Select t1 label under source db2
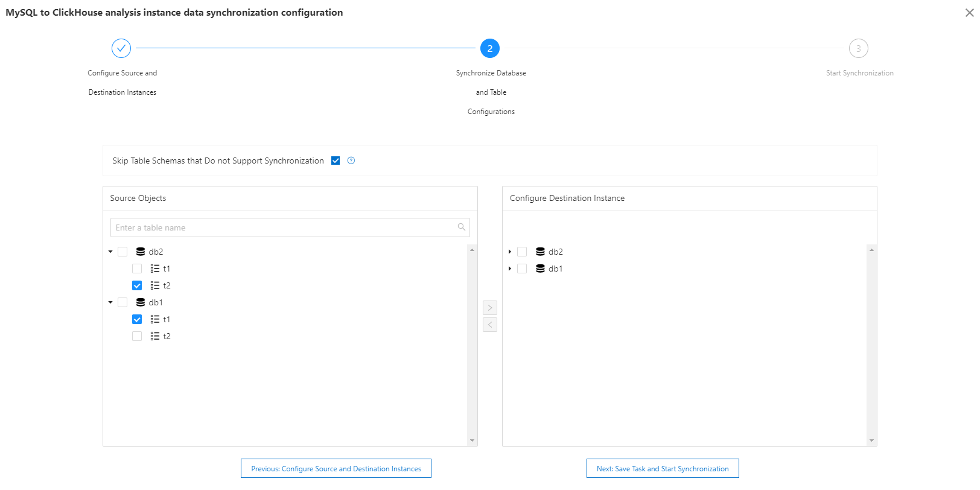 tap(167, 269)
